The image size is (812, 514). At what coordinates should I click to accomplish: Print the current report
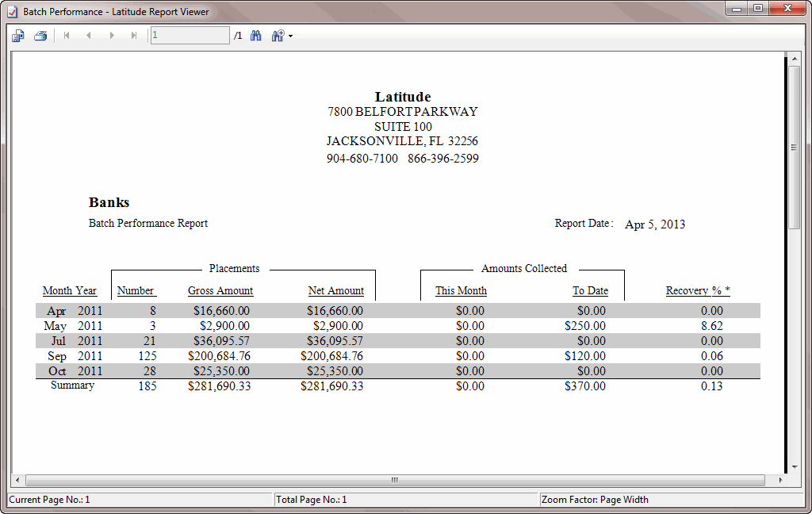click(x=39, y=35)
